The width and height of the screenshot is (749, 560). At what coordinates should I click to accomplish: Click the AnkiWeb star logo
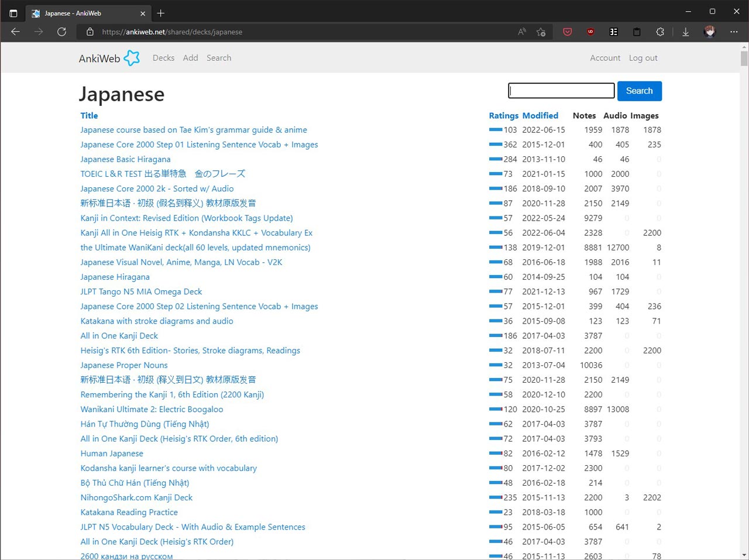pos(132,58)
